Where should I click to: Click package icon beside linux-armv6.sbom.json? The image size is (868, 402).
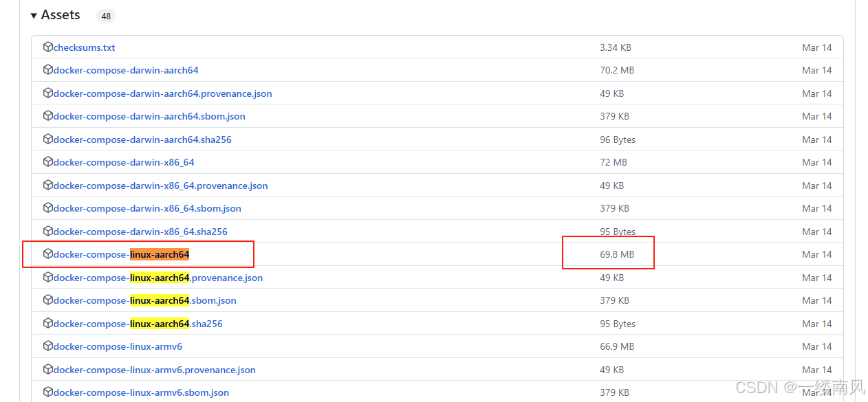coord(48,392)
